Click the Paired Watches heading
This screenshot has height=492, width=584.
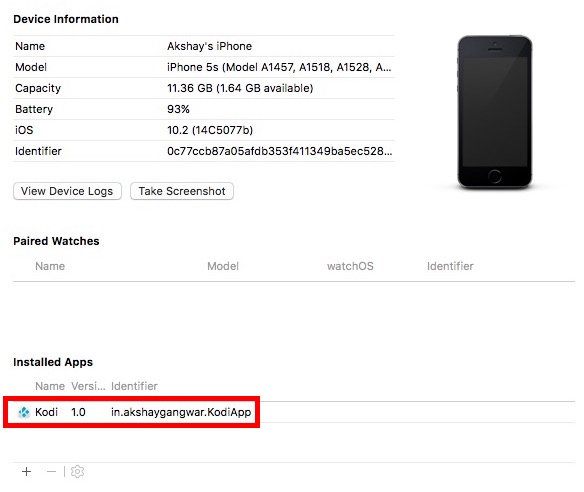coord(56,241)
